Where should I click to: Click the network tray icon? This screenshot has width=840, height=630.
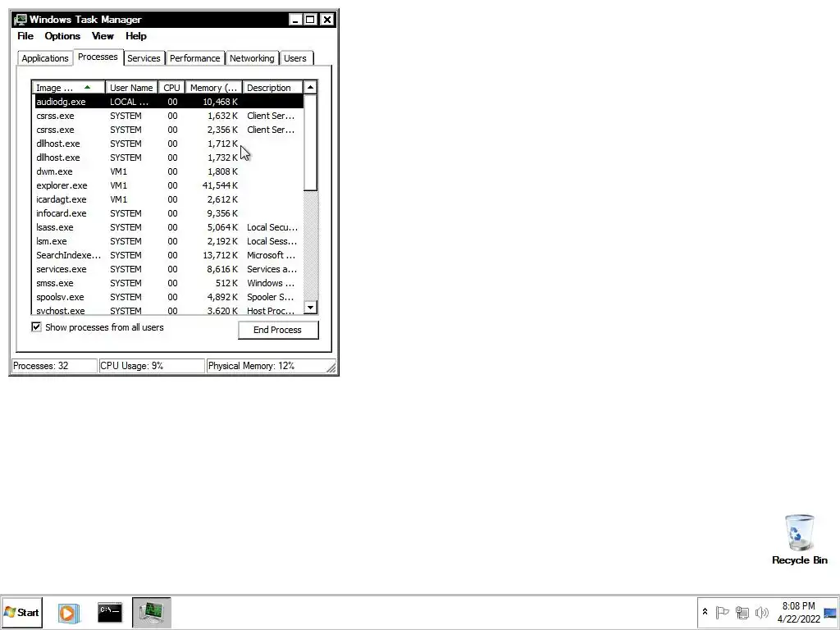click(x=742, y=612)
